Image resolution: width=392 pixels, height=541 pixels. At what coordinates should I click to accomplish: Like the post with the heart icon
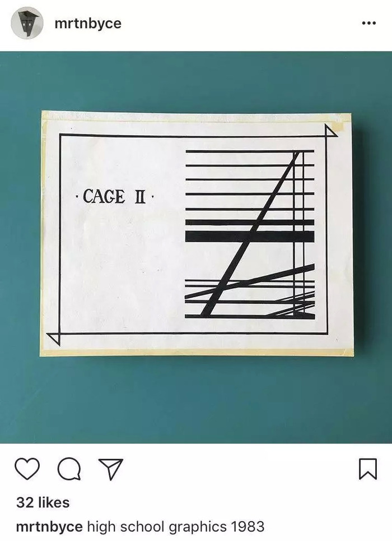tap(27, 469)
